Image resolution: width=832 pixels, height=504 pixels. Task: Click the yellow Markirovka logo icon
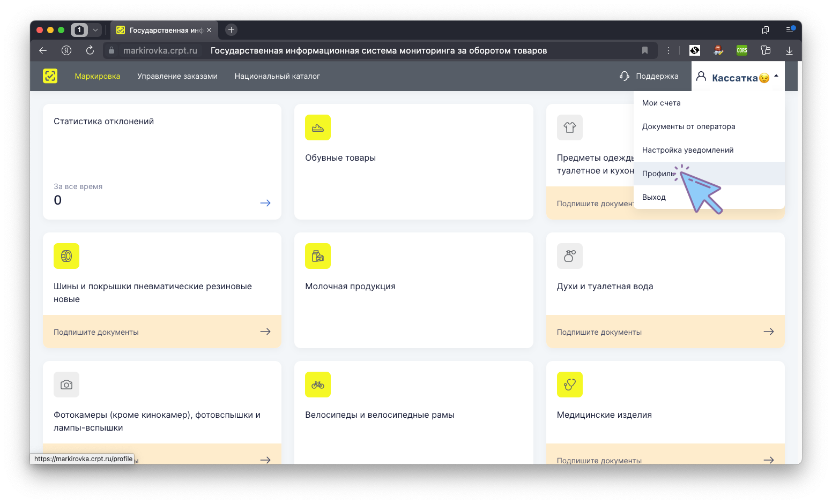click(x=50, y=76)
